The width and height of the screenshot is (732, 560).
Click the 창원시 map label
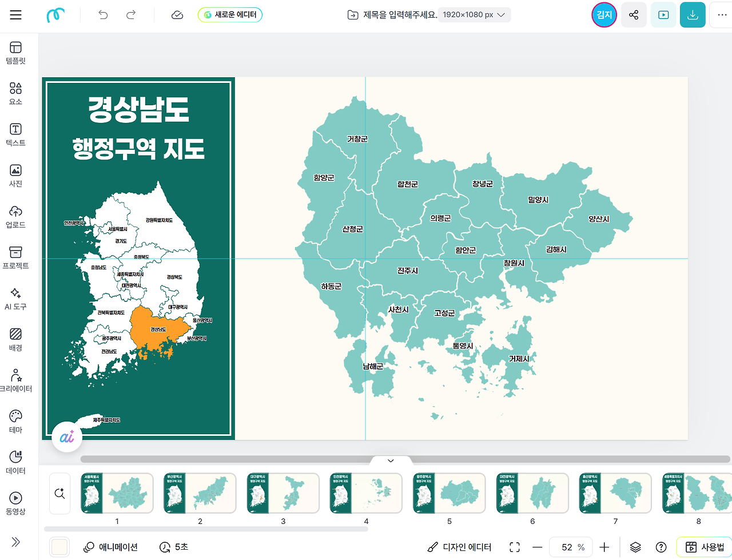point(514,263)
